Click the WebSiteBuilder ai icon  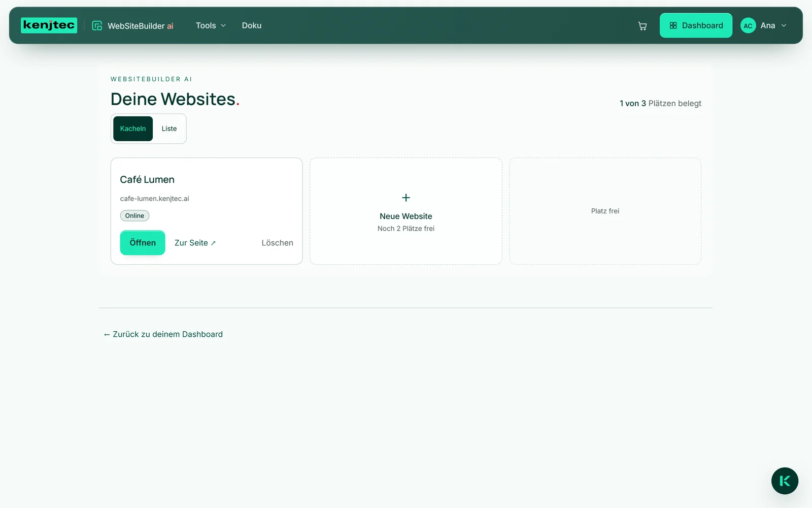click(x=97, y=25)
